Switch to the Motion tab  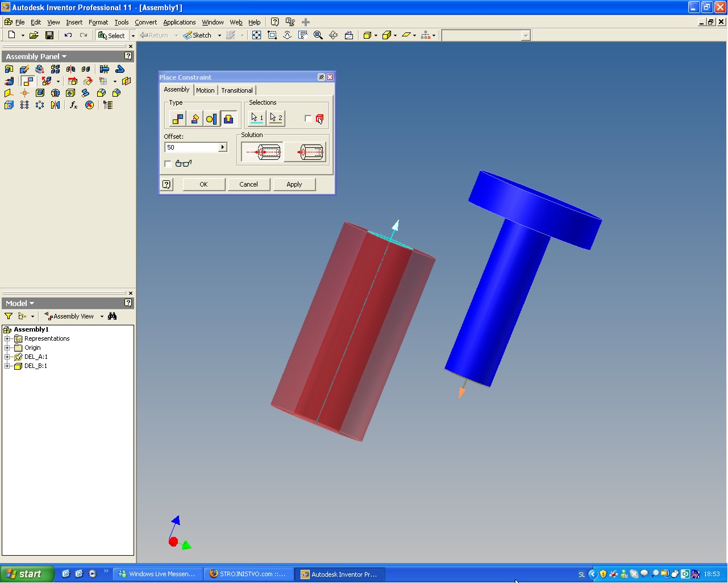coord(205,90)
